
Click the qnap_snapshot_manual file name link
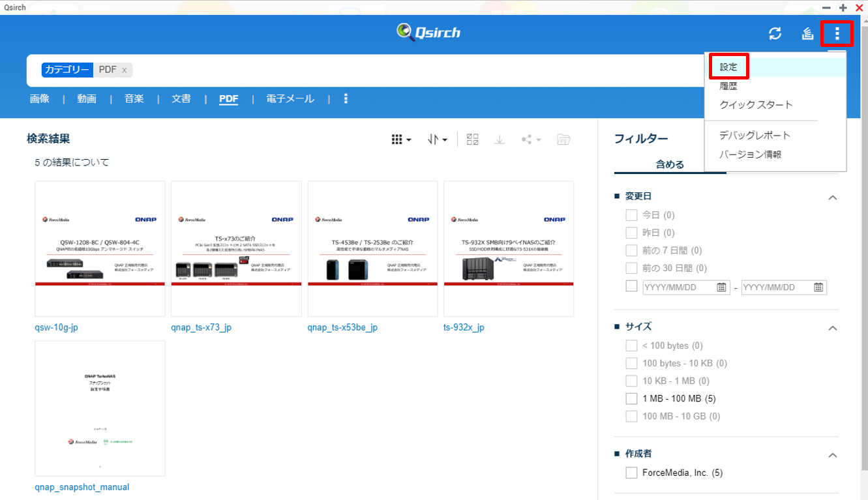tap(82, 487)
